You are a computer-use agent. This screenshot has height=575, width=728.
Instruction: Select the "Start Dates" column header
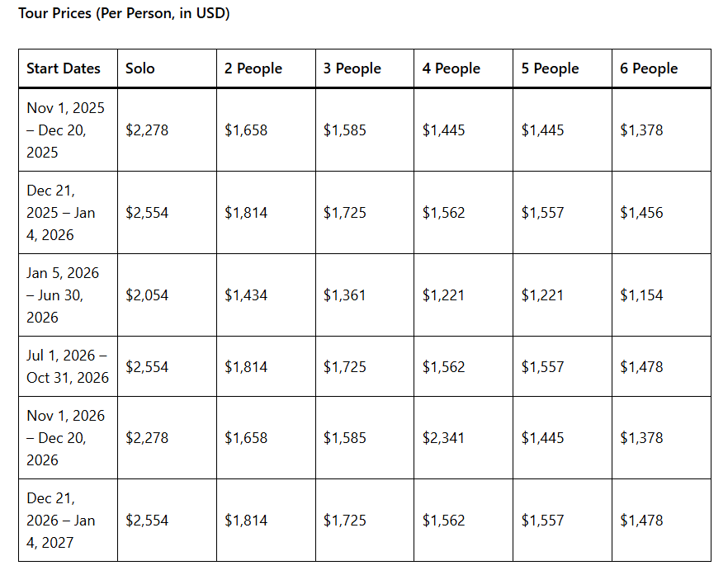pyautogui.click(x=64, y=68)
